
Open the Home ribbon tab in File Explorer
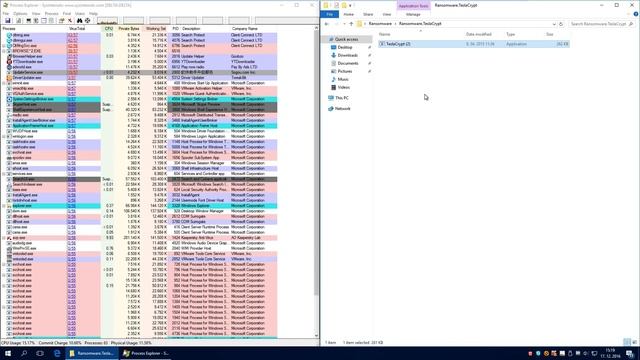coord(348,14)
